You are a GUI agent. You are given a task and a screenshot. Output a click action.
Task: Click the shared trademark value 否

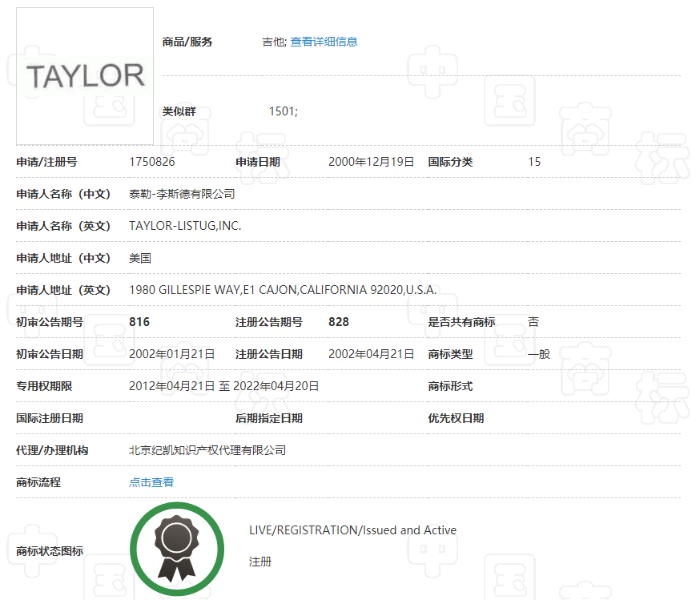pyautogui.click(x=533, y=322)
